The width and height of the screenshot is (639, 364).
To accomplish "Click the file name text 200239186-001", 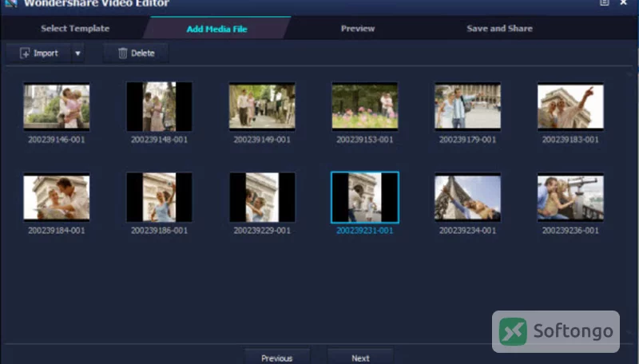I will 159,231.
